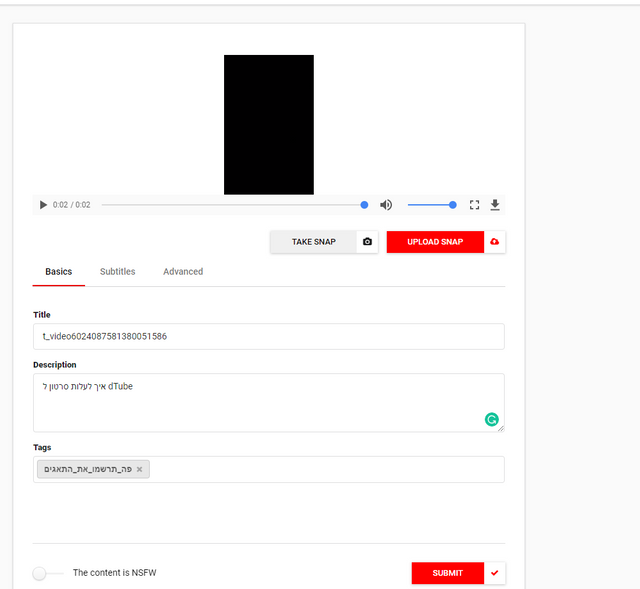
Task: Click the description textarea resize handle
Action: point(501,428)
